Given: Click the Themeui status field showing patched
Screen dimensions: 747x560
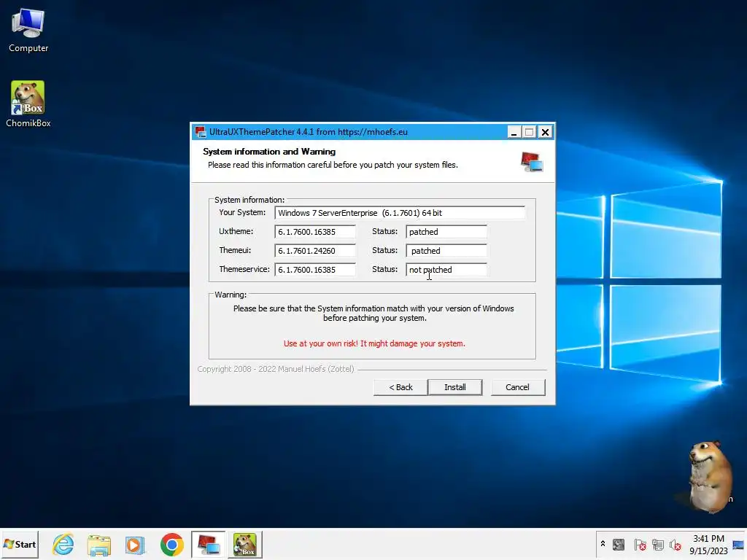Looking at the screenshot, I should click(x=446, y=251).
